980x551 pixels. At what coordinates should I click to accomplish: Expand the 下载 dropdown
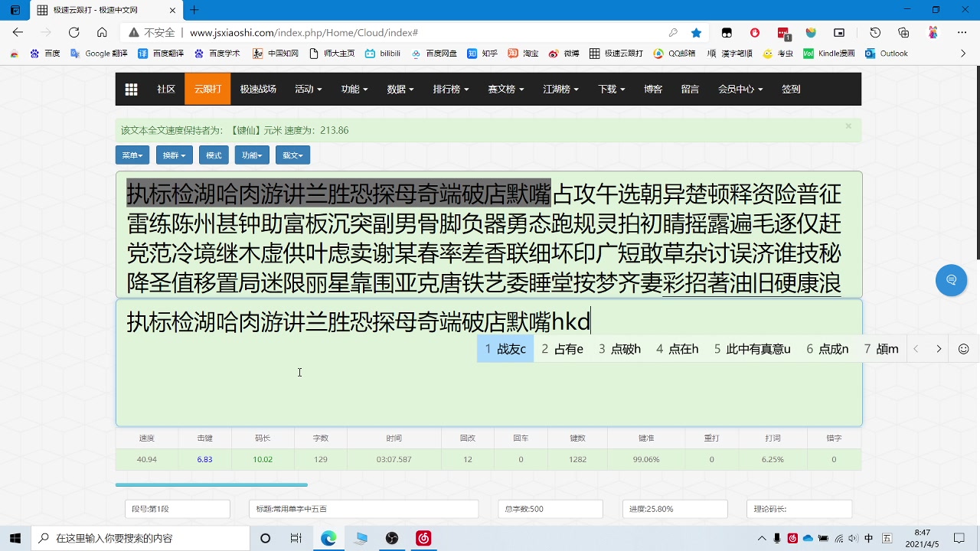(x=612, y=90)
